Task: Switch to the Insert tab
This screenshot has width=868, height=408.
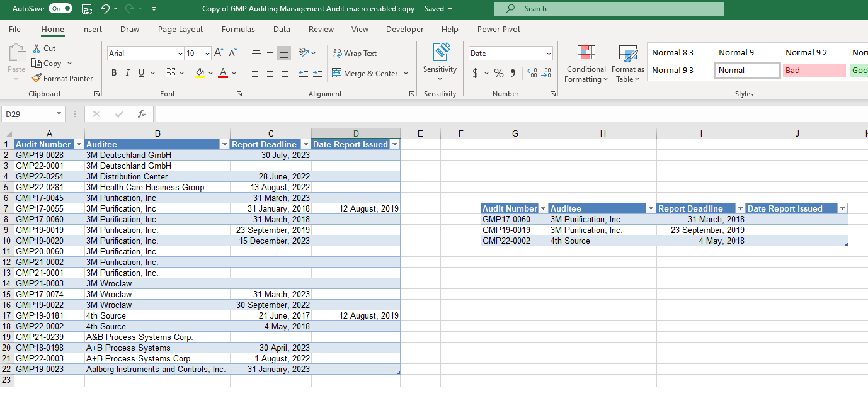Action: 92,29
